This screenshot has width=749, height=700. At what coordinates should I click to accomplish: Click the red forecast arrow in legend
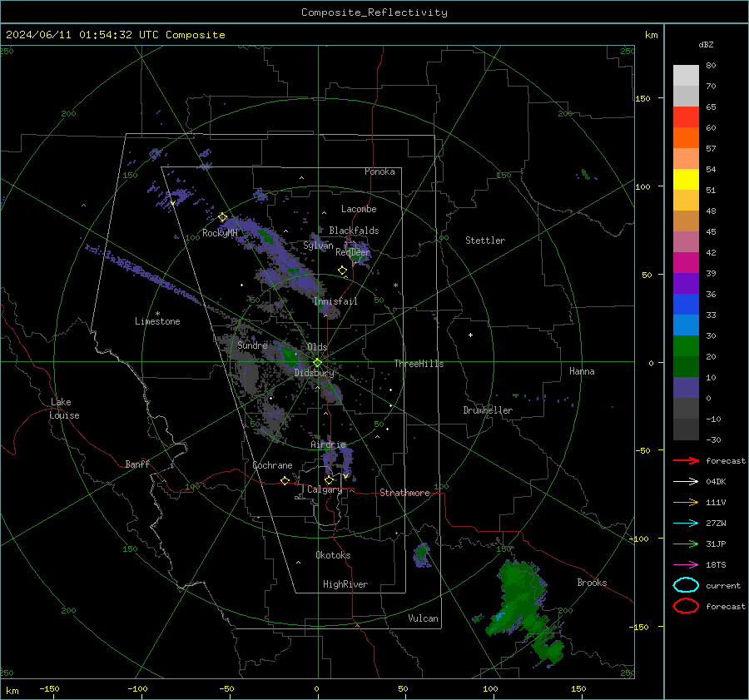coord(686,460)
